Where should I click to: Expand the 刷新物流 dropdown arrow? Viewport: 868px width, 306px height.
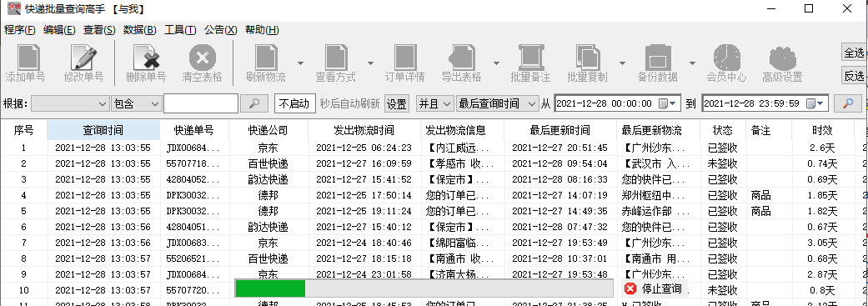click(x=300, y=63)
